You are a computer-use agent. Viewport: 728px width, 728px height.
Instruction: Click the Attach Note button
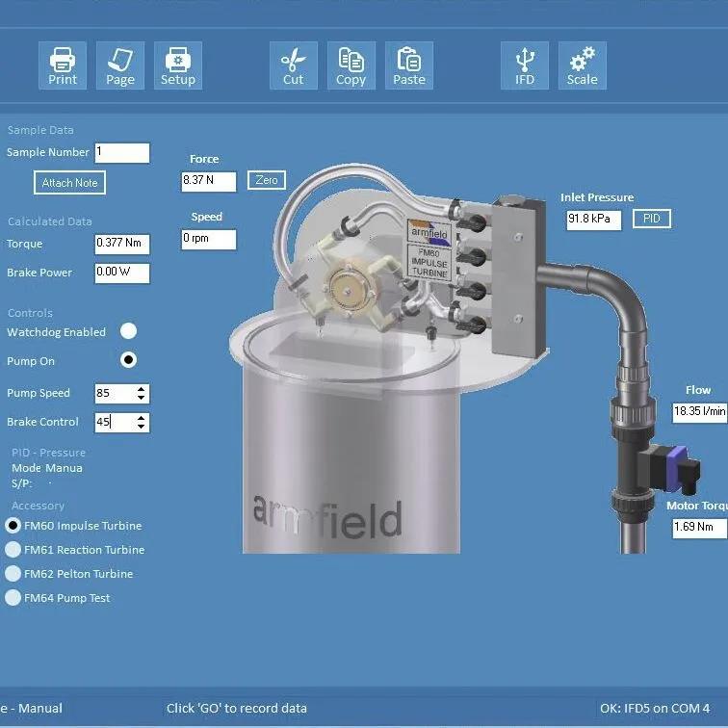(69, 183)
